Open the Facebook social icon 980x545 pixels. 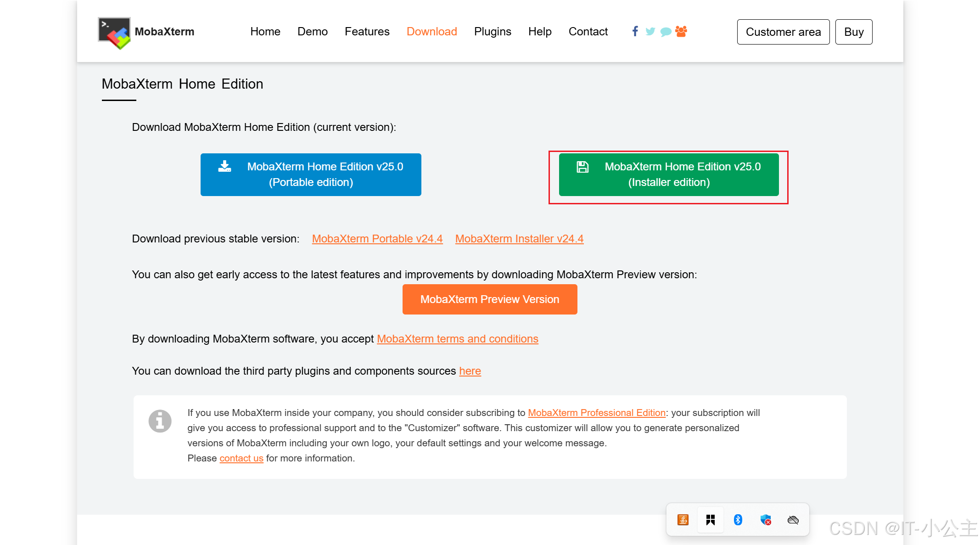(x=635, y=31)
